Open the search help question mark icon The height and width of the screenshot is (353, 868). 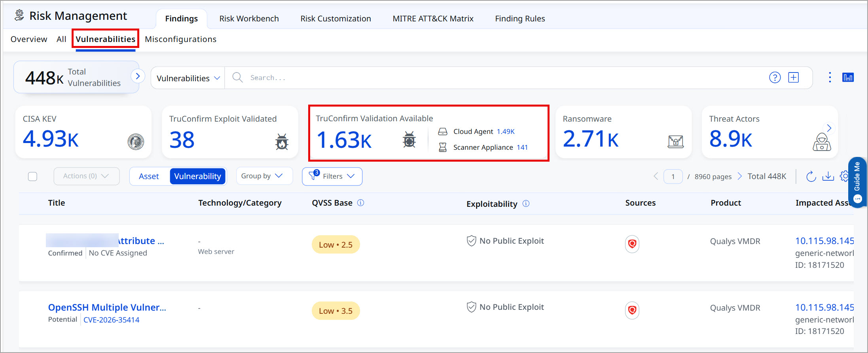coord(775,78)
